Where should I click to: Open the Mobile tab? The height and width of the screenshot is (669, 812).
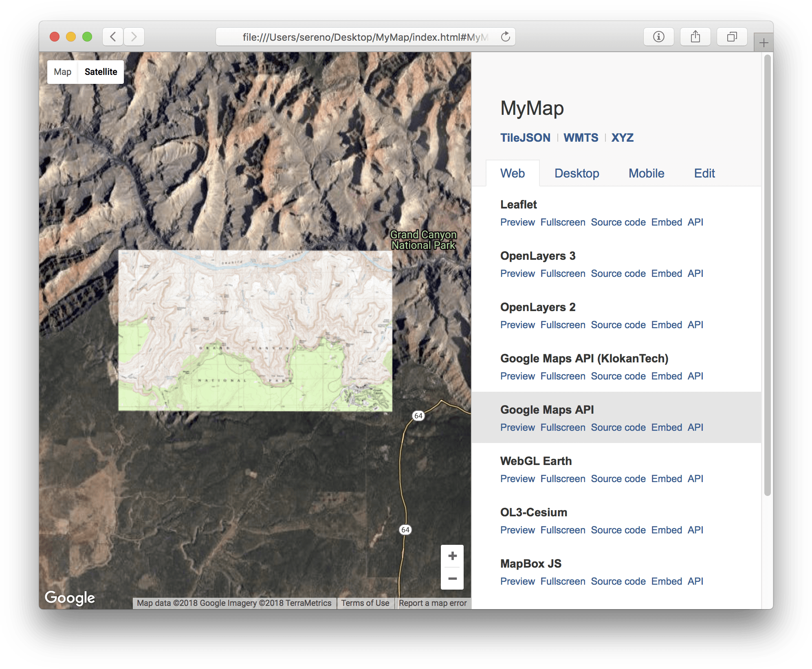click(646, 173)
